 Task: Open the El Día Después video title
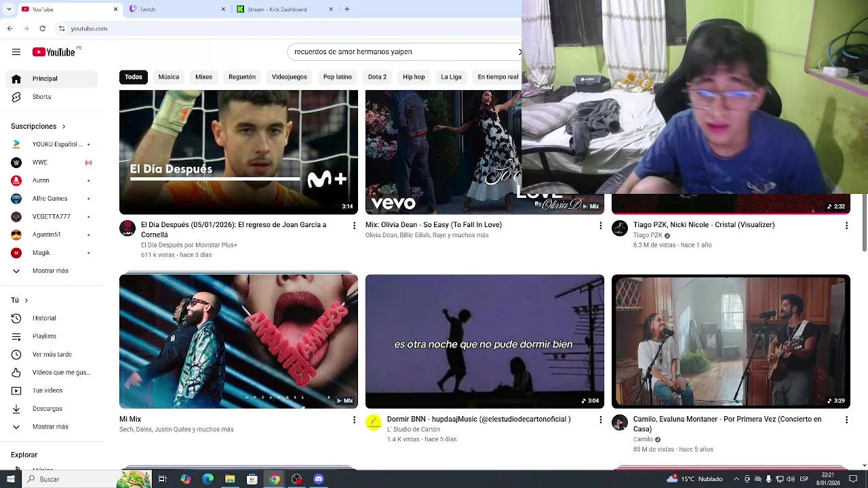pos(233,230)
